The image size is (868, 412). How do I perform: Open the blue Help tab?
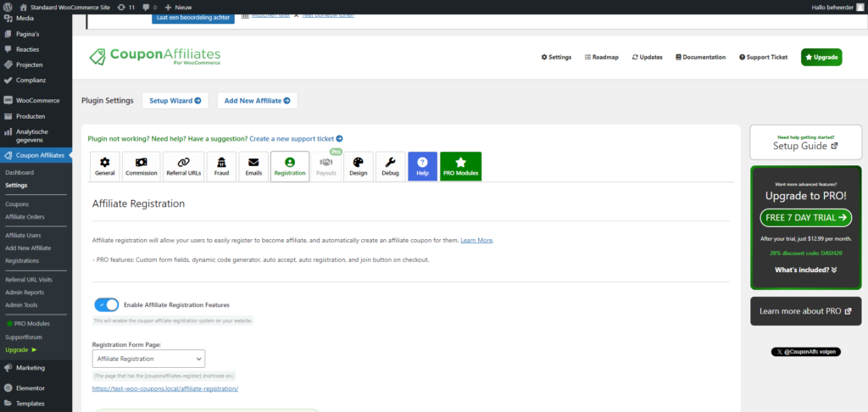[422, 167]
